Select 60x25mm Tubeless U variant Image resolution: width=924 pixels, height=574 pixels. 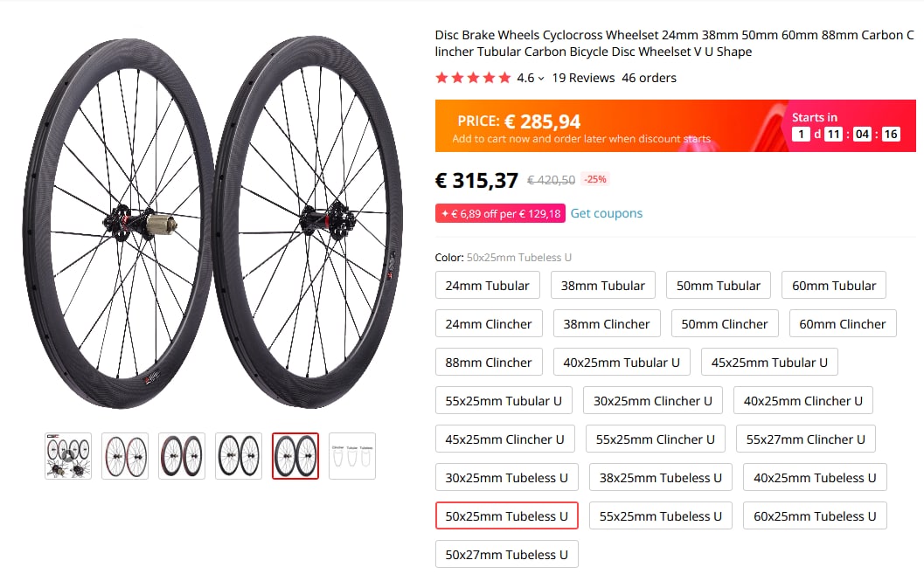(x=815, y=516)
